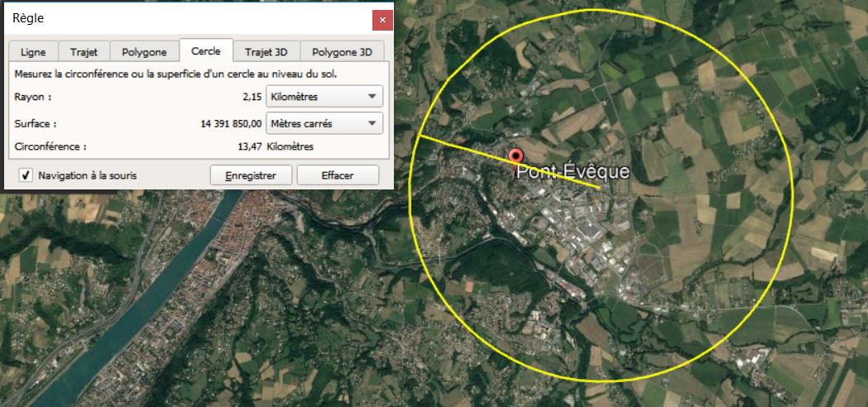Click the Pont-Évêque place label
The image size is (868, 407).
(x=573, y=172)
